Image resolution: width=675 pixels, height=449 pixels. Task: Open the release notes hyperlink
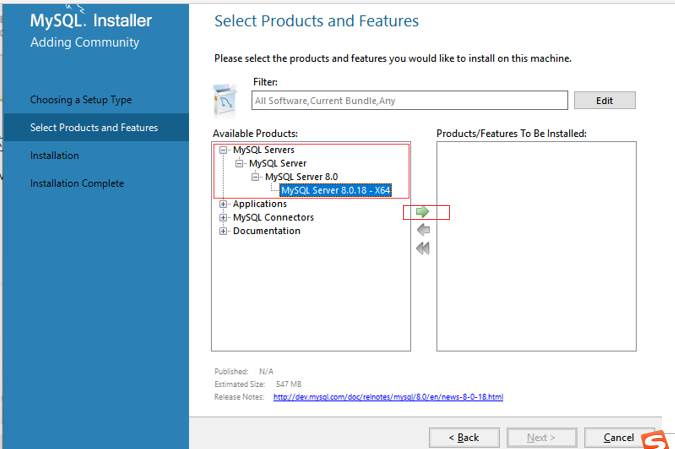pos(388,397)
